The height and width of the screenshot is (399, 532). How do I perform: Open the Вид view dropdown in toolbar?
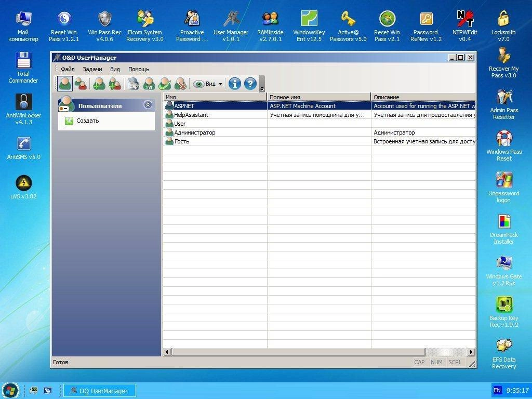coord(208,84)
